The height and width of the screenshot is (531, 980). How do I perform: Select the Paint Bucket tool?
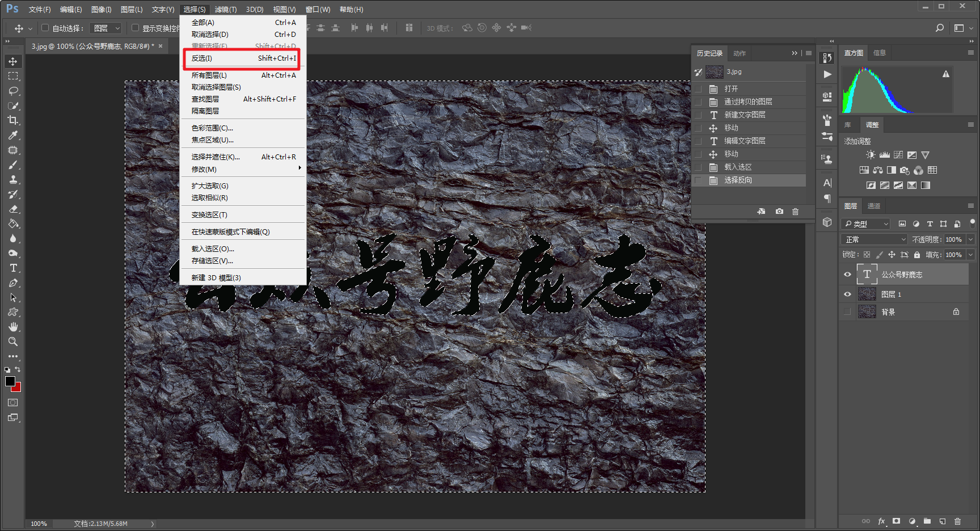13,224
